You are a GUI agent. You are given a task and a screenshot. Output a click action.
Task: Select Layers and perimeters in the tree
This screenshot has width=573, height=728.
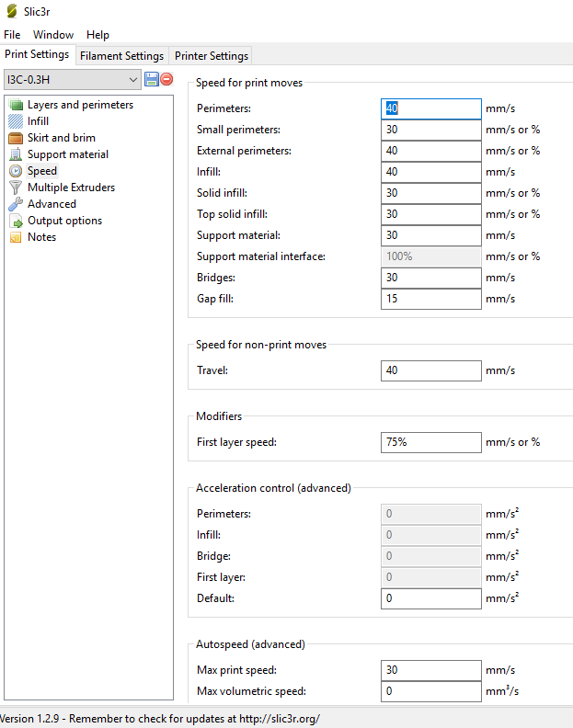[80, 105]
